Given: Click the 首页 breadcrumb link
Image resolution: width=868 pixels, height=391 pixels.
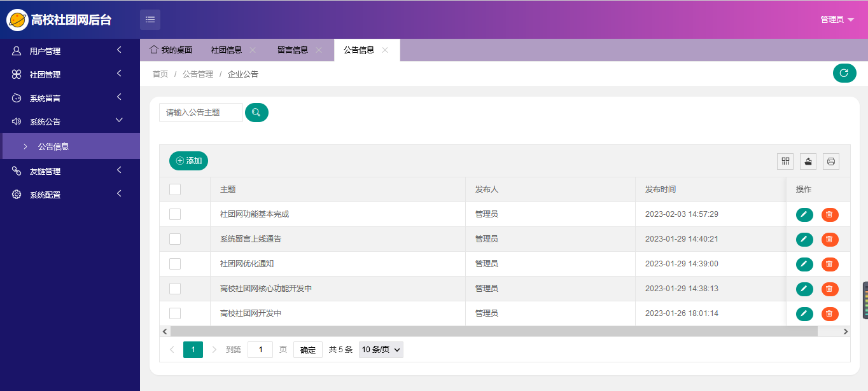Looking at the screenshot, I should pyautogui.click(x=160, y=74).
